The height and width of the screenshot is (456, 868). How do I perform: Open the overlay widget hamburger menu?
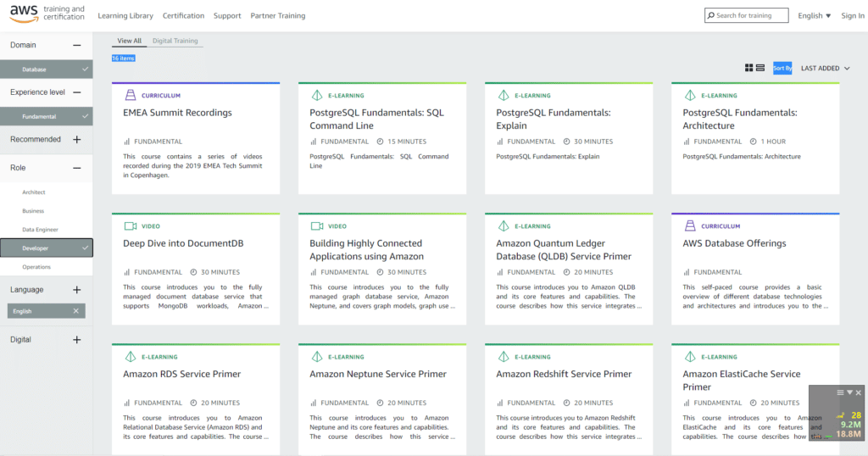840,392
